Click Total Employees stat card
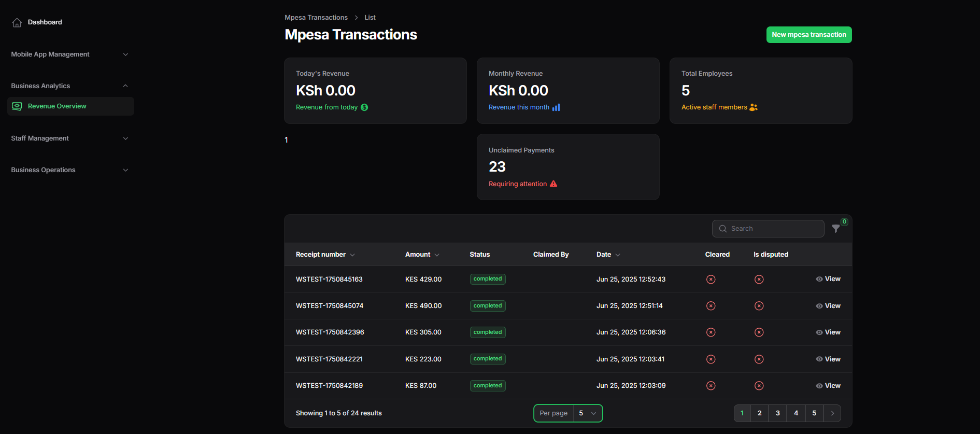This screenshot has height=434, width=980. (x=761, y=91)
